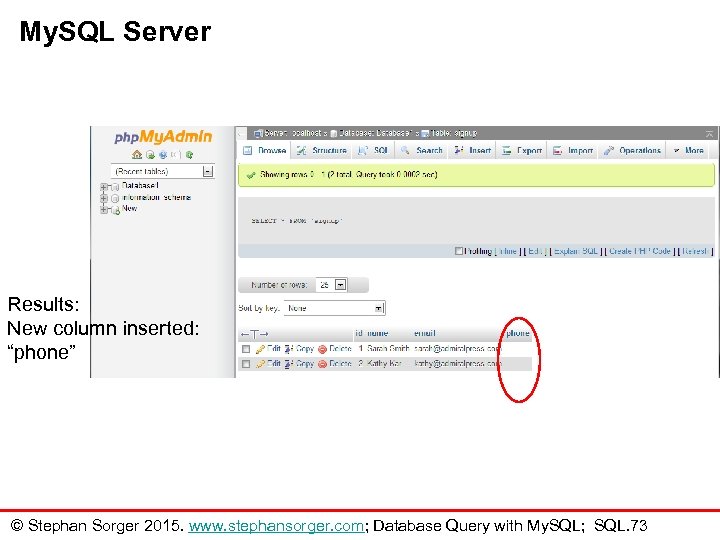Image resolution: width=720 pixels, height=540 pixels.
Task: Switch to the Import tab
Action: click(x=574, y=150)
